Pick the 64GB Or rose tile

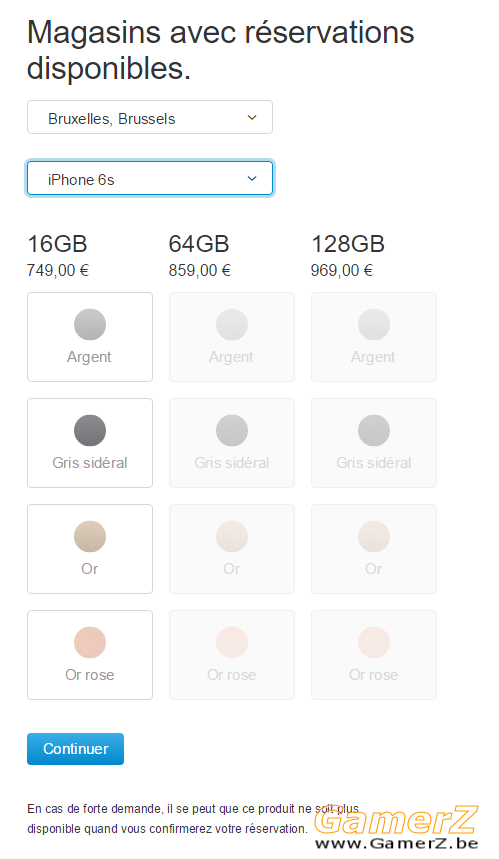click(x=232, y=655)
